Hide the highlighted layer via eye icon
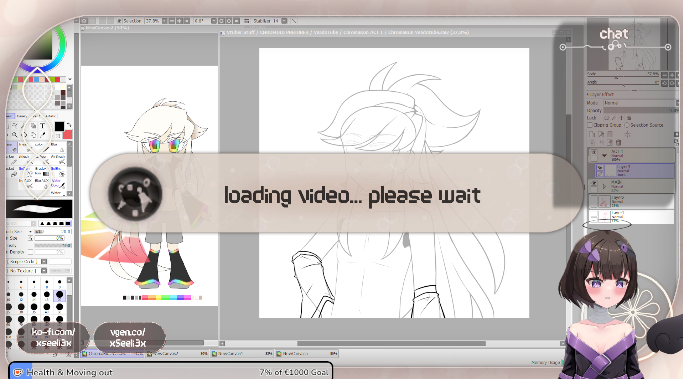683x379 pixels. (600, 168)
